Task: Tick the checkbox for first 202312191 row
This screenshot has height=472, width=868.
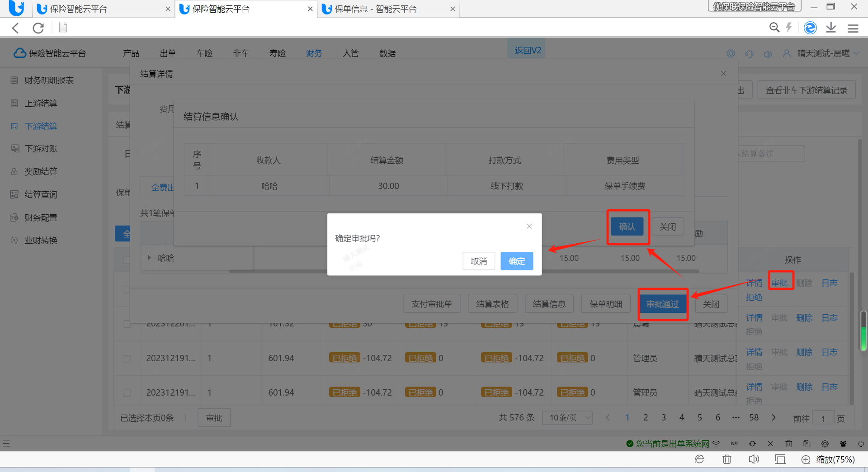Action: pos(127,359)
